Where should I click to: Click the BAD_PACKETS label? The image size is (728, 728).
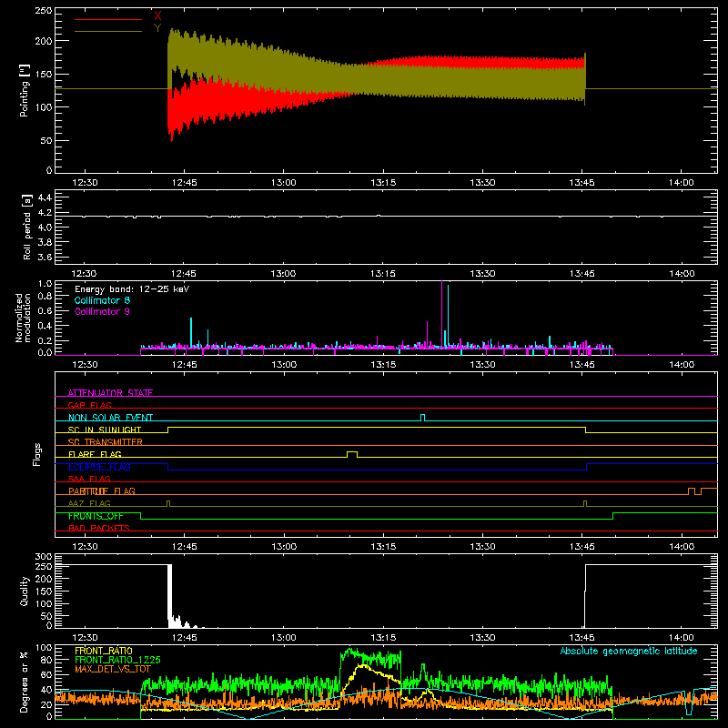(x=99, y=528)
